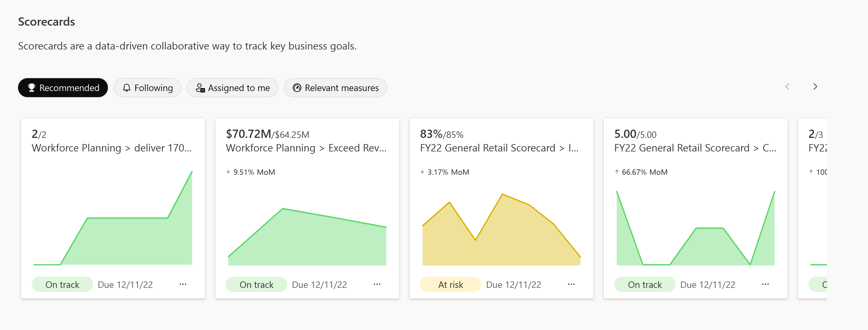Click the ellipsis on FY22 General Retail 5.00 card

pos(766,284)
